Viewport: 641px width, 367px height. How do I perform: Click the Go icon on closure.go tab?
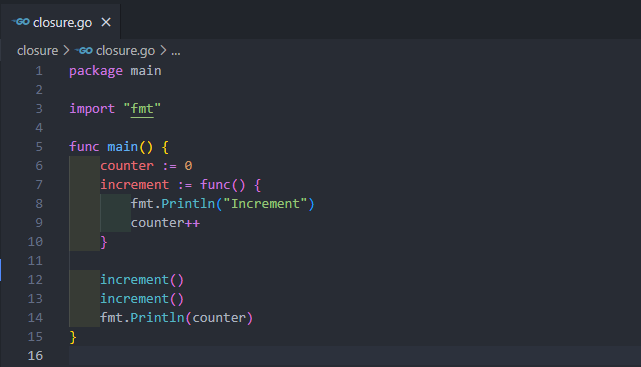click(x=20, y=22)
